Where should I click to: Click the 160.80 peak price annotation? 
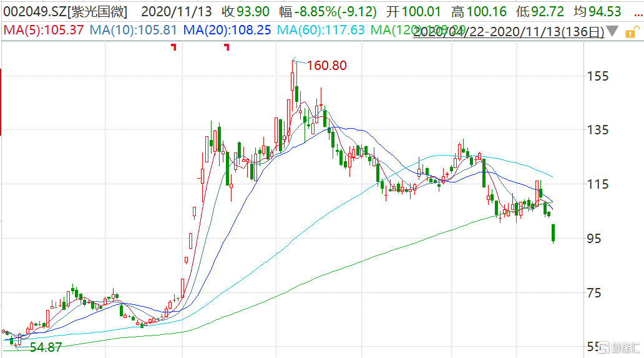(326, 66)
